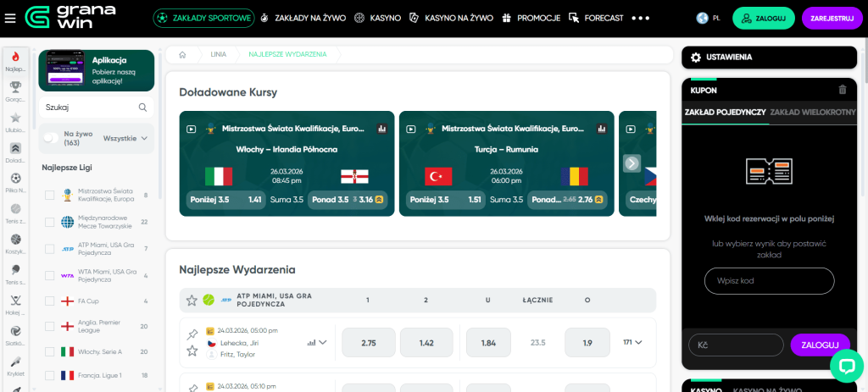The image size is (868, 392).
Task: Open Kasyno menu item
Action: (377, 19)
